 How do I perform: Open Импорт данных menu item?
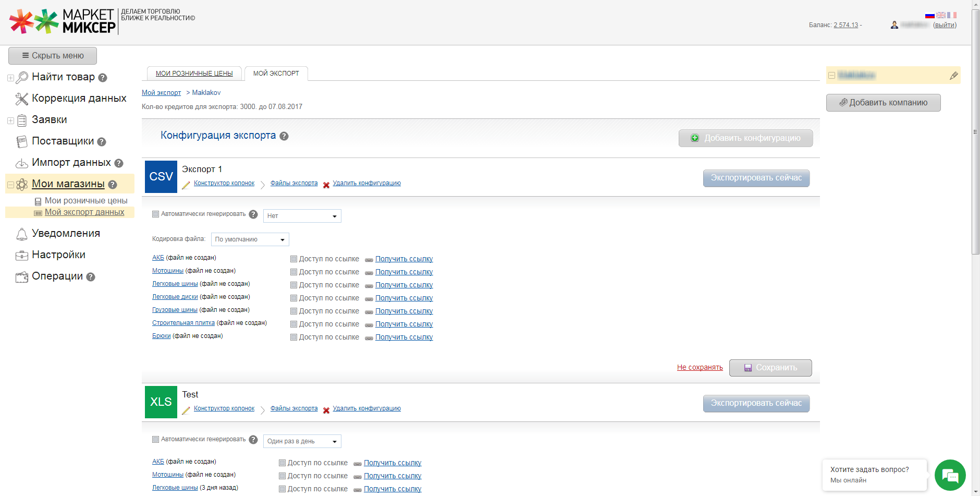pos(71,163)
